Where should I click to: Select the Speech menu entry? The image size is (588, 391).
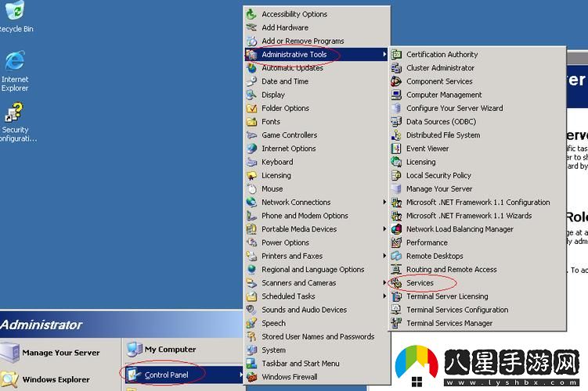pos(316,323)
